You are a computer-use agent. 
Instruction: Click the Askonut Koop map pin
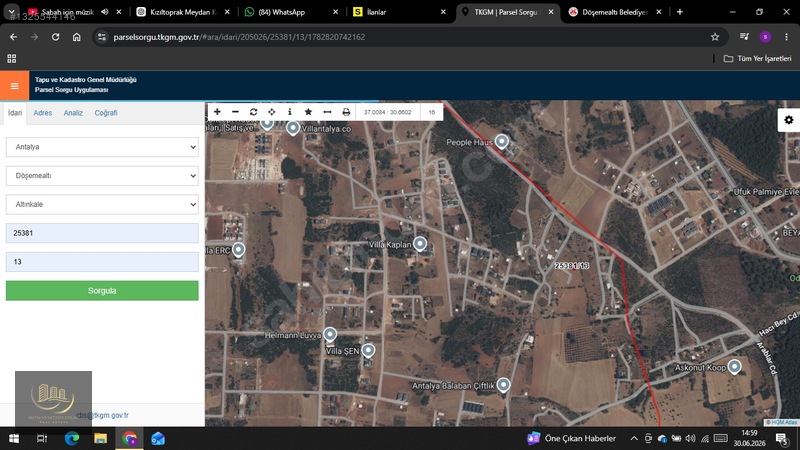(734, 366)
